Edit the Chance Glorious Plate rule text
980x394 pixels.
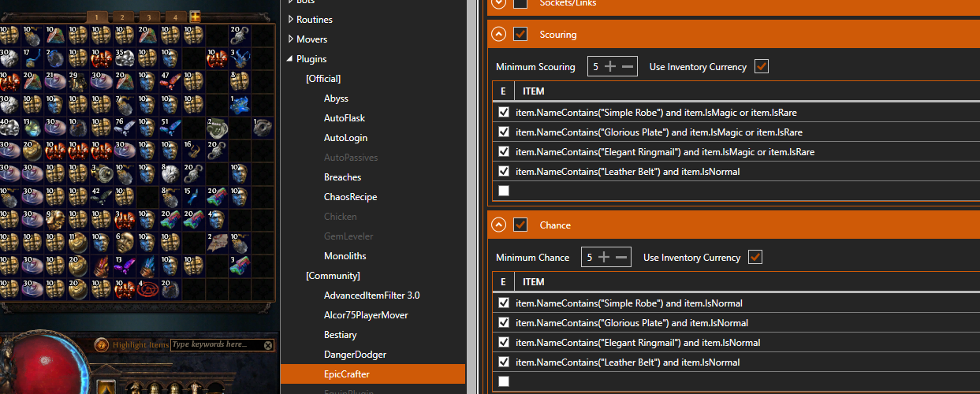tap(632, 322)
